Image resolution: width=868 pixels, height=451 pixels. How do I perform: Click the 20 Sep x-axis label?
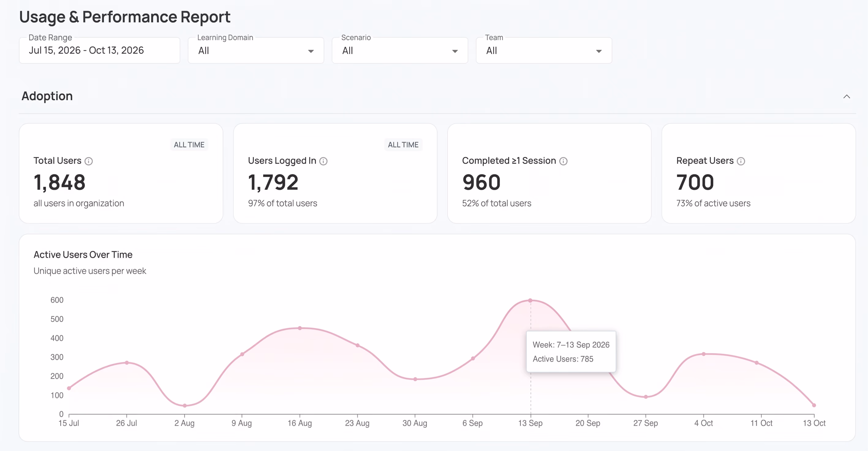(588, 423)
